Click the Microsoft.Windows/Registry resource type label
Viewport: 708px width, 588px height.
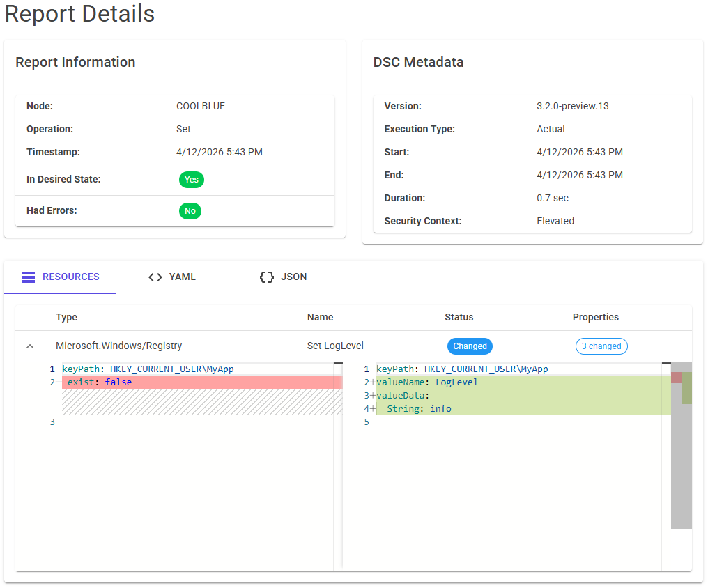(x=111, y=346)
